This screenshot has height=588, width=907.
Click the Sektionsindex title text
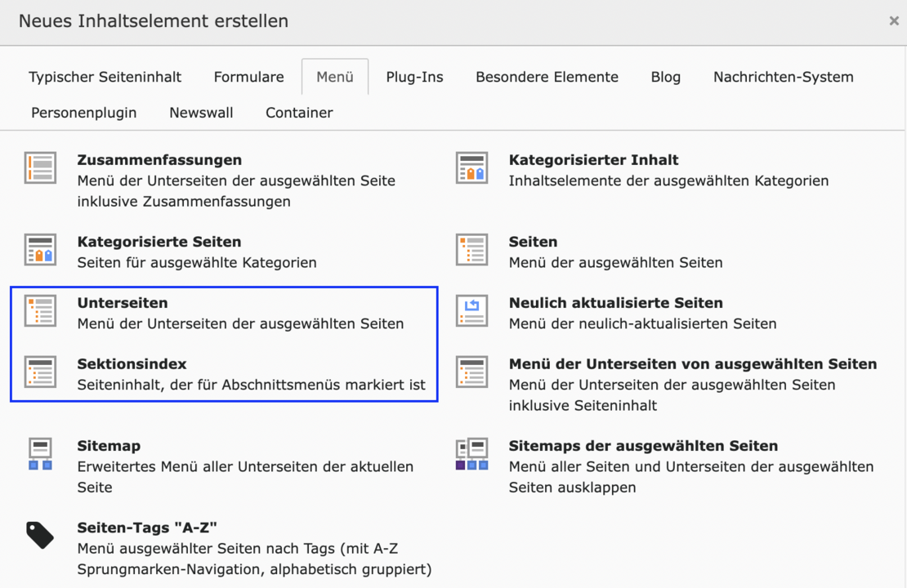point(132,364)
